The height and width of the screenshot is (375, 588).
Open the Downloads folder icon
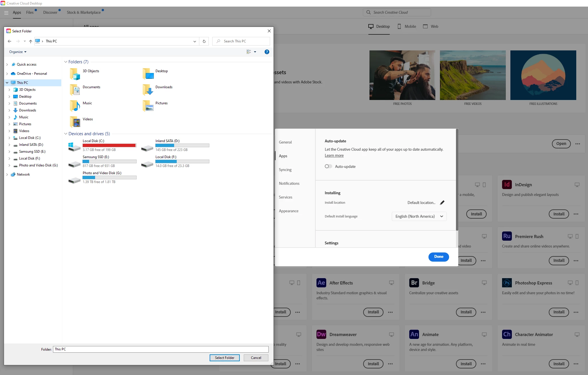click(x=148, y=89)
